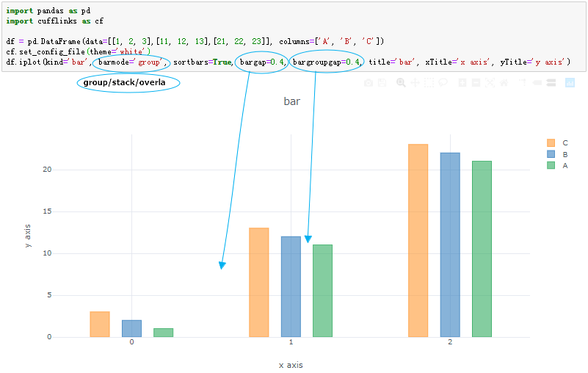This screenshot has width=588, height=373.
Task: Zoom out using the minus icon
Action: (476, 82)
